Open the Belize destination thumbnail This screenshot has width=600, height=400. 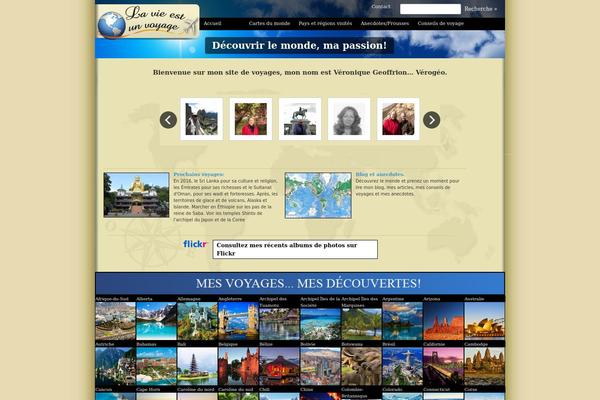[x=279, y=366]
